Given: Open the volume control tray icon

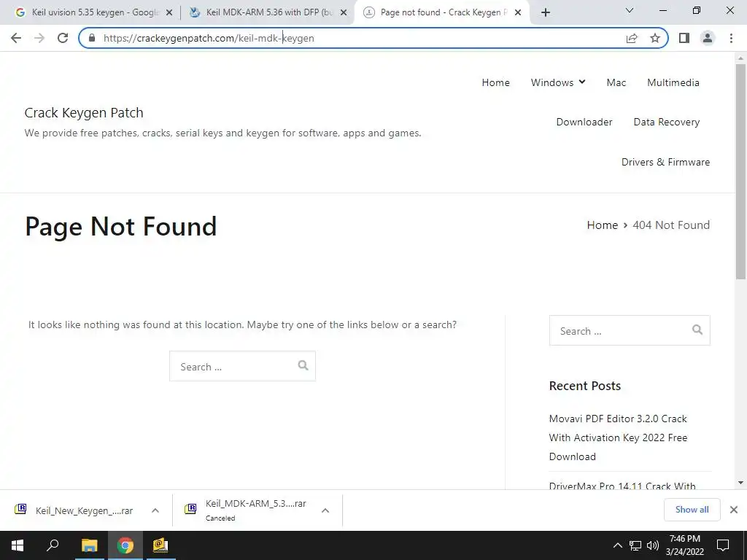Looking at the screenshot, I should click(653, 545).
